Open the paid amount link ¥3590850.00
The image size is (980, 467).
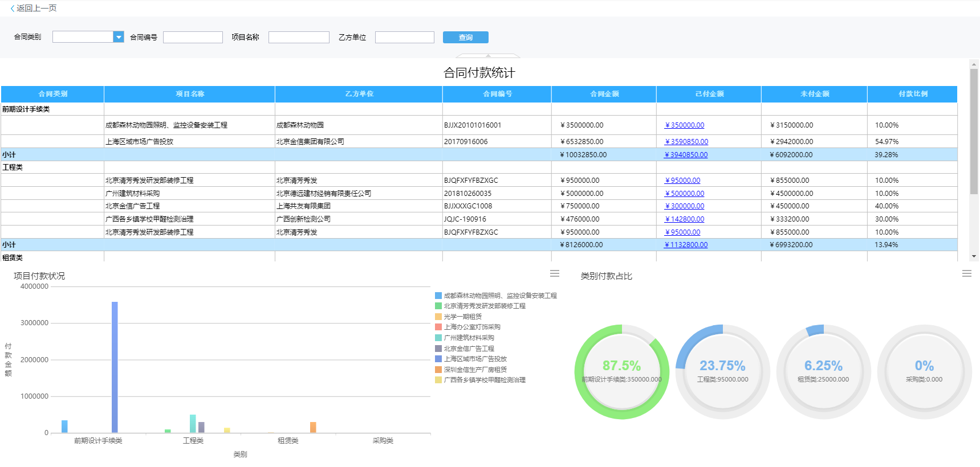point(686,142)
